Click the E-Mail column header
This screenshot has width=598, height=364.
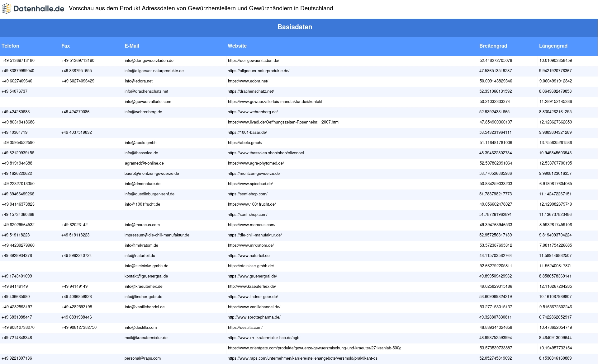point(132,46)
